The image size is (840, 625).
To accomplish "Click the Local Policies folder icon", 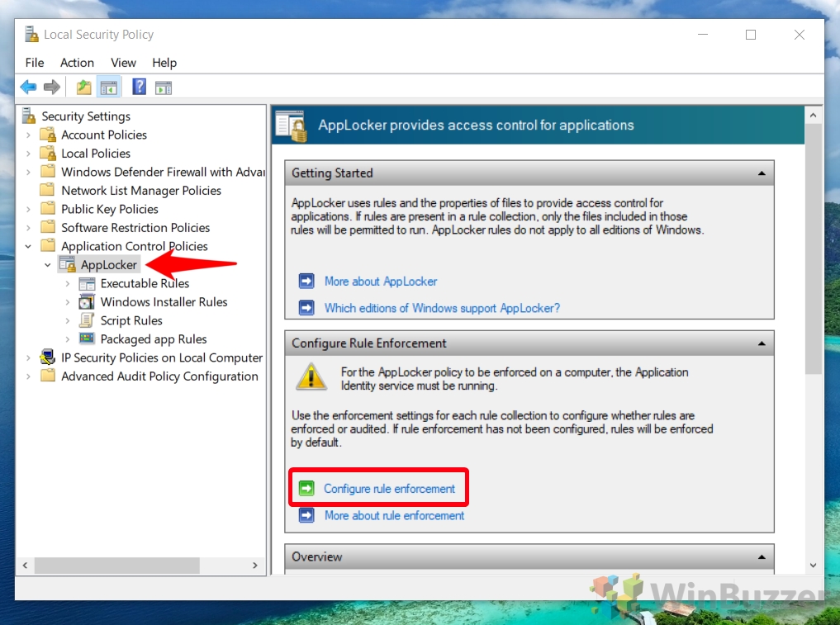I will tap(48, 153).
